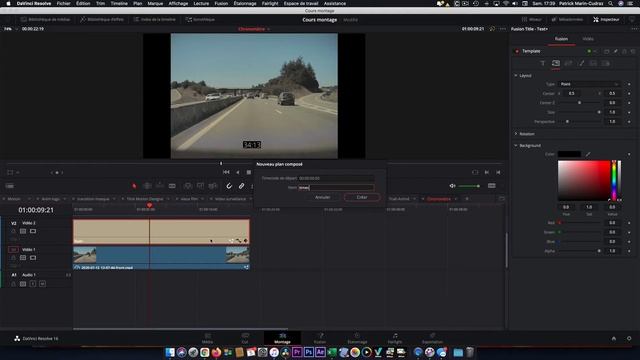Image resolution: width=640 pixels, height=360 pixels.
Task: Disable the Vidéo 1 track video
Action: click(x=33, y=258)
